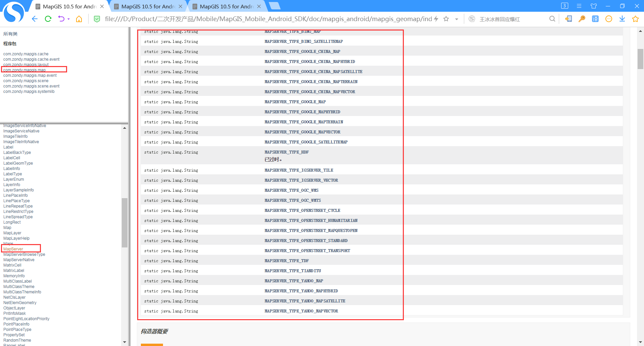Click field MAPSERVER_TYPE_BING_SATELLITEMAP

tap(304, 42)
